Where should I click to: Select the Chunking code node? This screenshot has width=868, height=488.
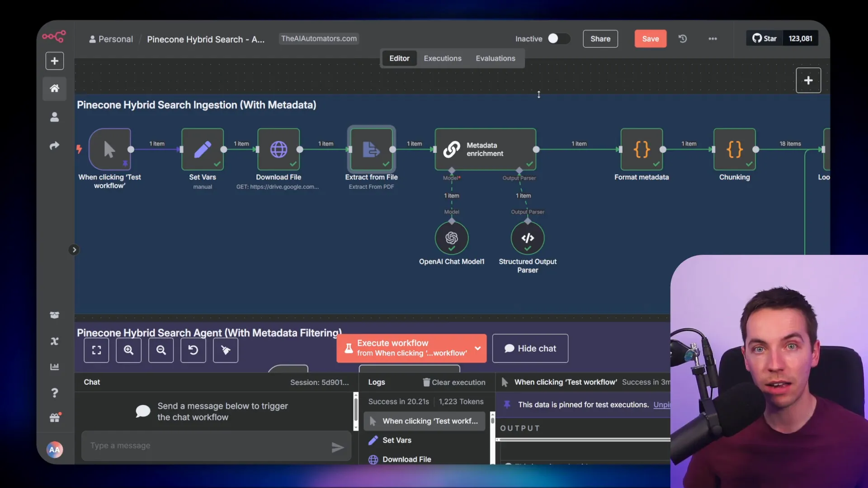click(735, 149)
